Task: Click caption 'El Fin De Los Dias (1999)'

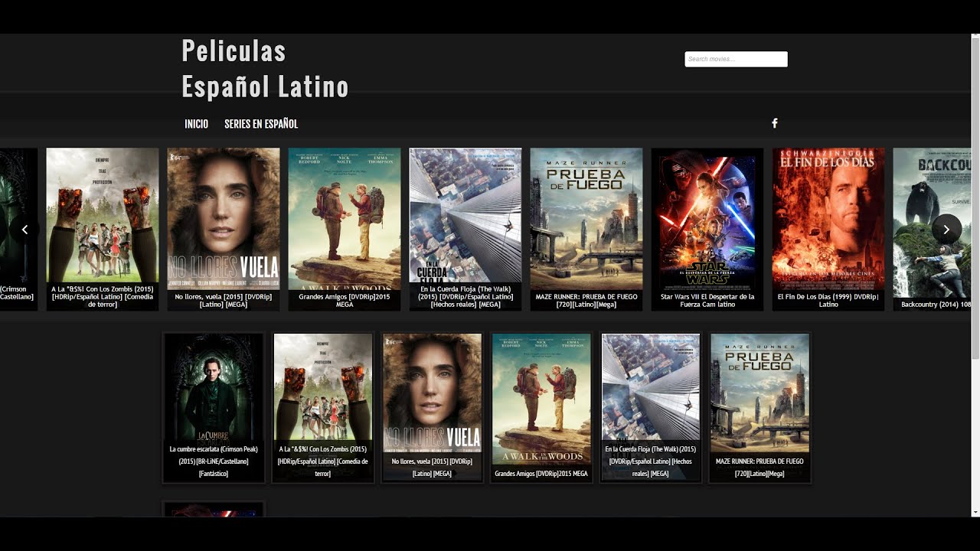Action: pyautogui.click(x=828, y=300)
